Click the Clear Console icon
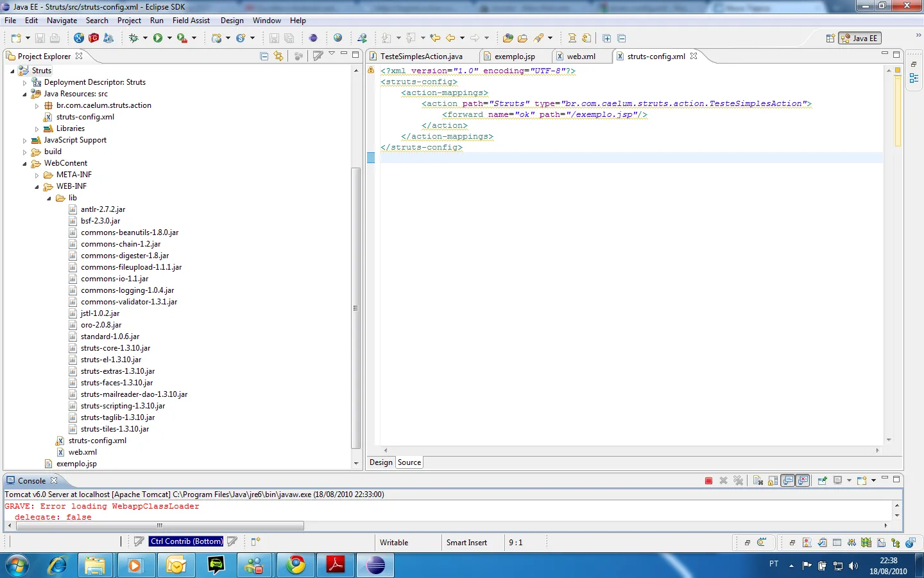 point(758,480)
